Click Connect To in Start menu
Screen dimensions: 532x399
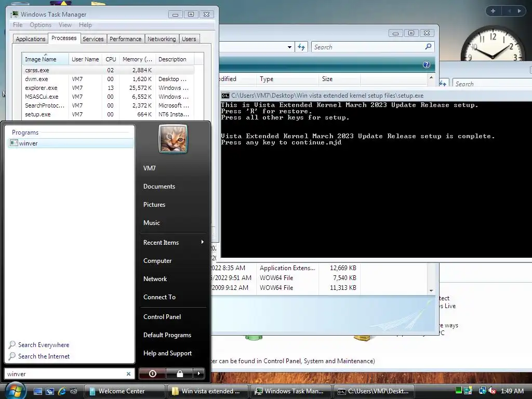click(159, 297)
